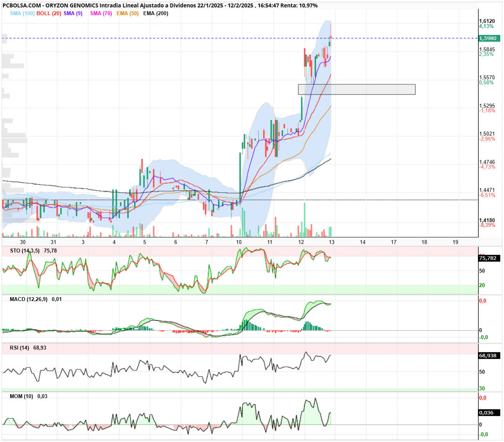Viewport: 504px width, 442px height.
Task: Click the date axis label 17
Action: point(394,242)
